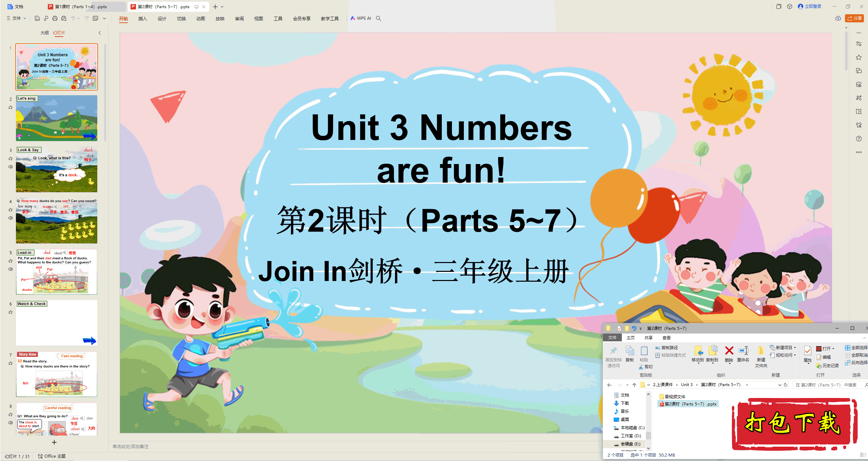Screen dimensions: 868x461
Task: Click the Undo arrow in the WPS toolbar
Action: 73,18
